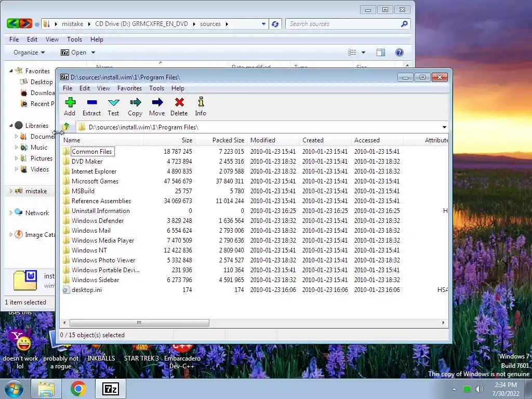532x399 pixels.
Task: Open Windows Explorer from the taskbar
Action: [46, 389]
